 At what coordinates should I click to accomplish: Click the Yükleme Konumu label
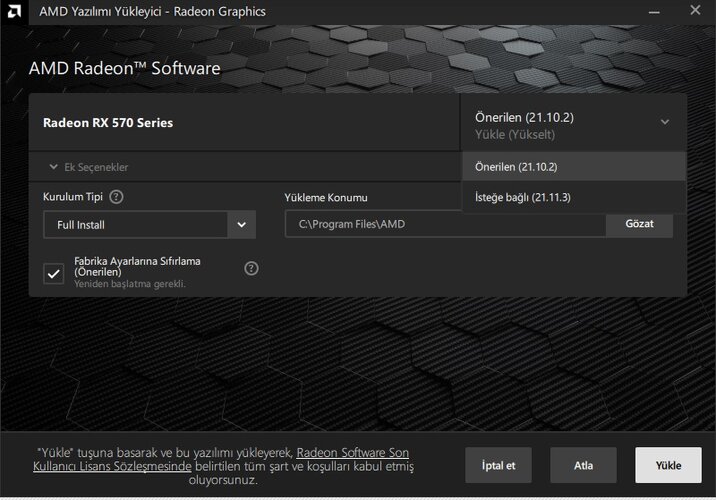pyautogui.click(x=326, y=198)
